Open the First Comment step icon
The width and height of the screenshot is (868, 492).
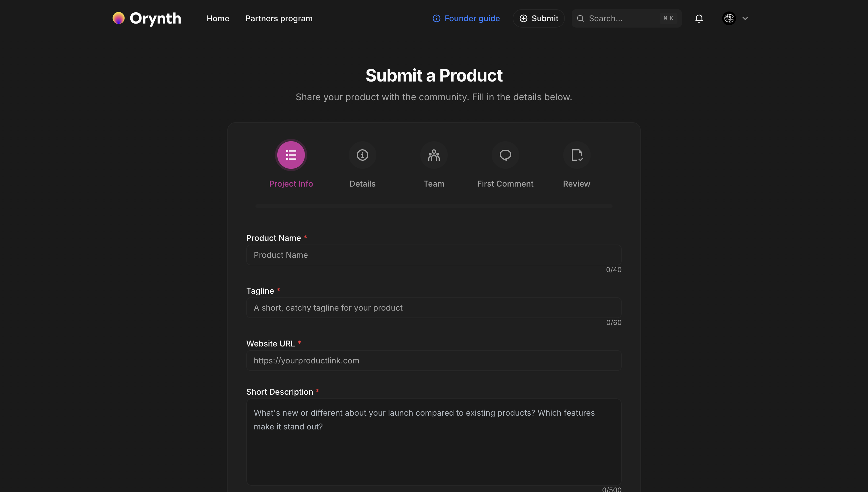pyautogui.click(x=505, y=155)
